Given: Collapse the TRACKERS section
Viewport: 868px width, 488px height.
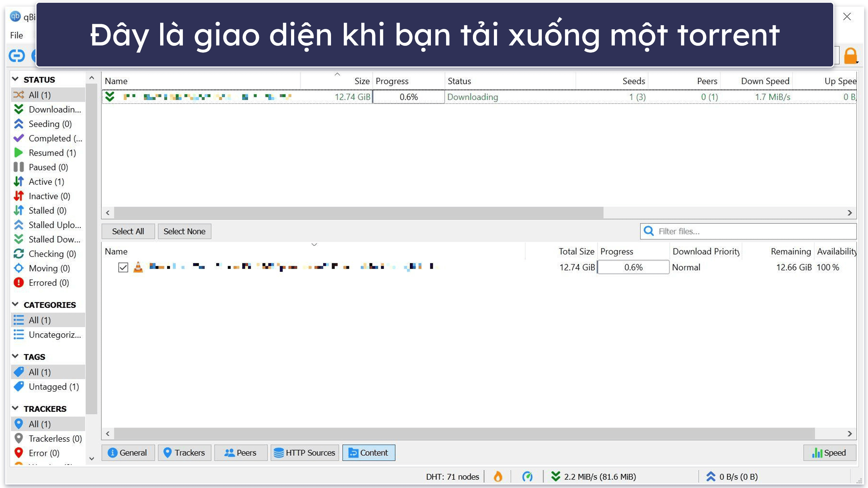Looking at the screenshot, I should 15,408.
